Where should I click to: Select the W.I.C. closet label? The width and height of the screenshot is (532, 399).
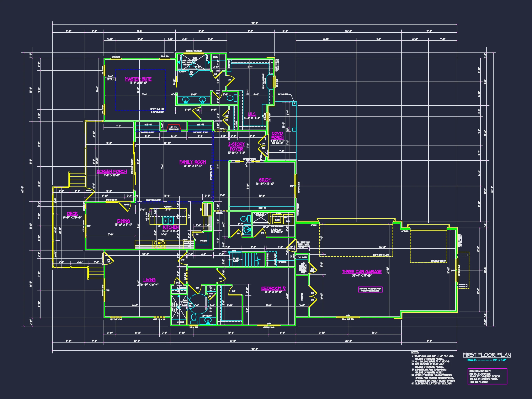coord(252,114)
